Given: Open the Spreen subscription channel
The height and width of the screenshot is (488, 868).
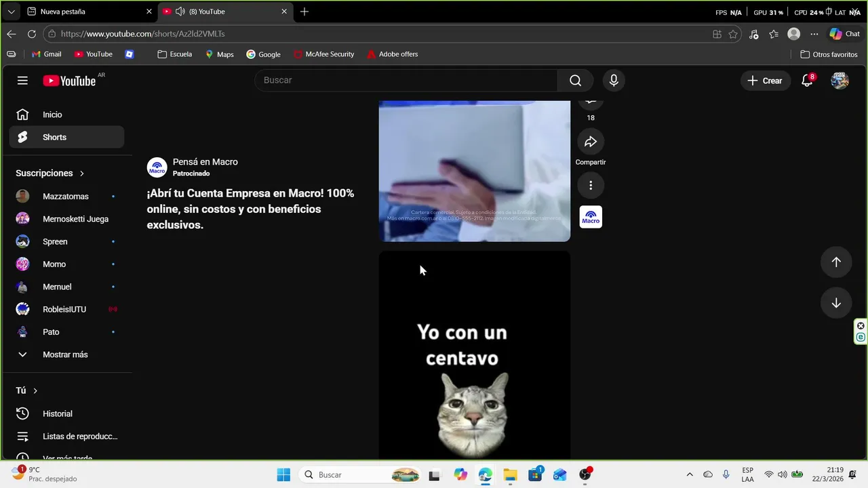Looking at the screenshot, I should pyautogui.click(x=66, y=241).
